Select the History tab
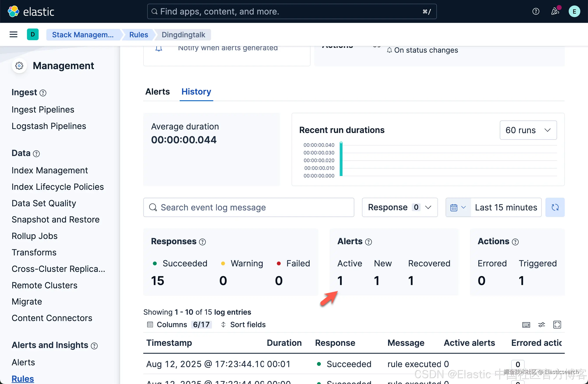588x384 pixels. 196,92
